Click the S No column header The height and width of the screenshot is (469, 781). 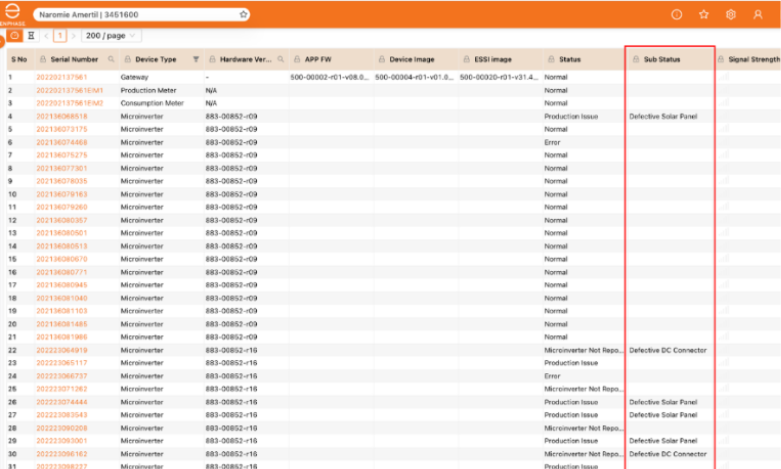(19, 59)
